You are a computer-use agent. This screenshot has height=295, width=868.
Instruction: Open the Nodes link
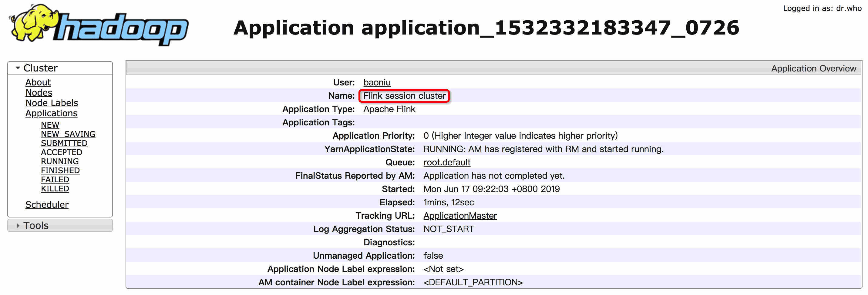point(39,92)
